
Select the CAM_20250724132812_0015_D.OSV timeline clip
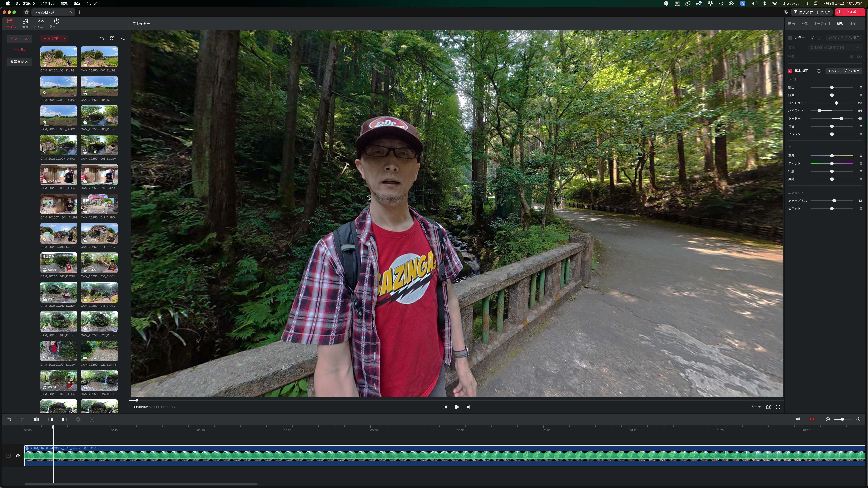444,456
